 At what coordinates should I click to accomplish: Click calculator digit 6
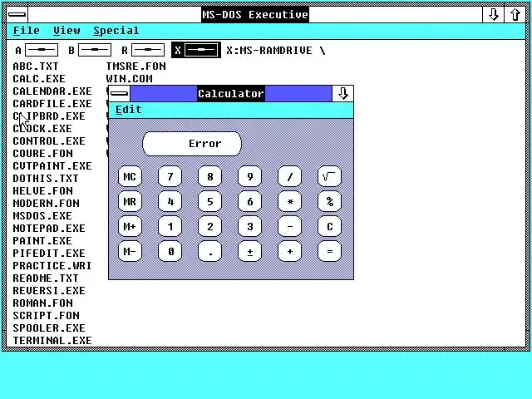pyautogui.click(x=249, y=201)
